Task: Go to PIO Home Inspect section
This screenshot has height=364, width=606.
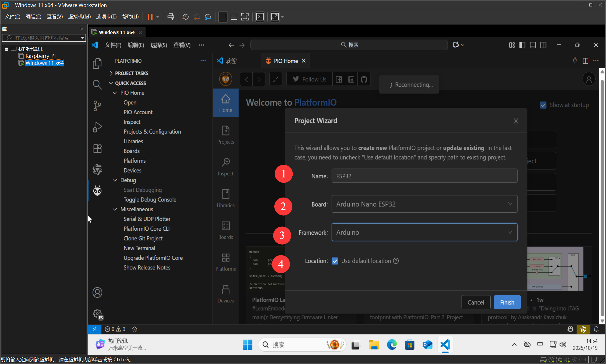Action: (x=225, y=167)
